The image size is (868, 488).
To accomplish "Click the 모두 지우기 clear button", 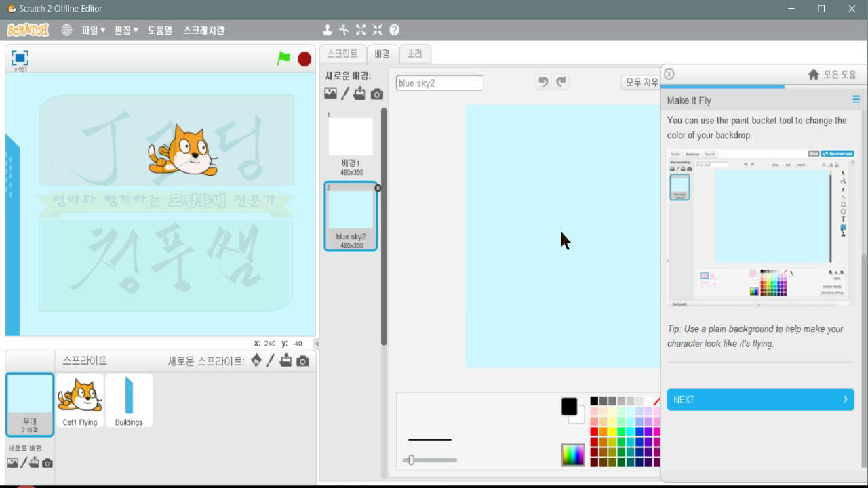I will 641,82.
